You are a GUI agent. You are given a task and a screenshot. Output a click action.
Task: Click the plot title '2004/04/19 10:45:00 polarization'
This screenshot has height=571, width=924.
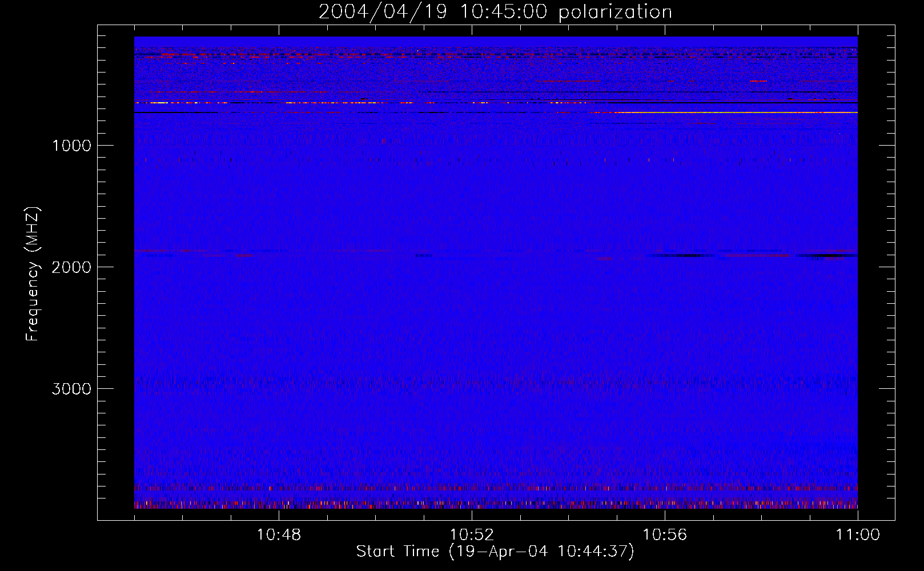(495, 12)
